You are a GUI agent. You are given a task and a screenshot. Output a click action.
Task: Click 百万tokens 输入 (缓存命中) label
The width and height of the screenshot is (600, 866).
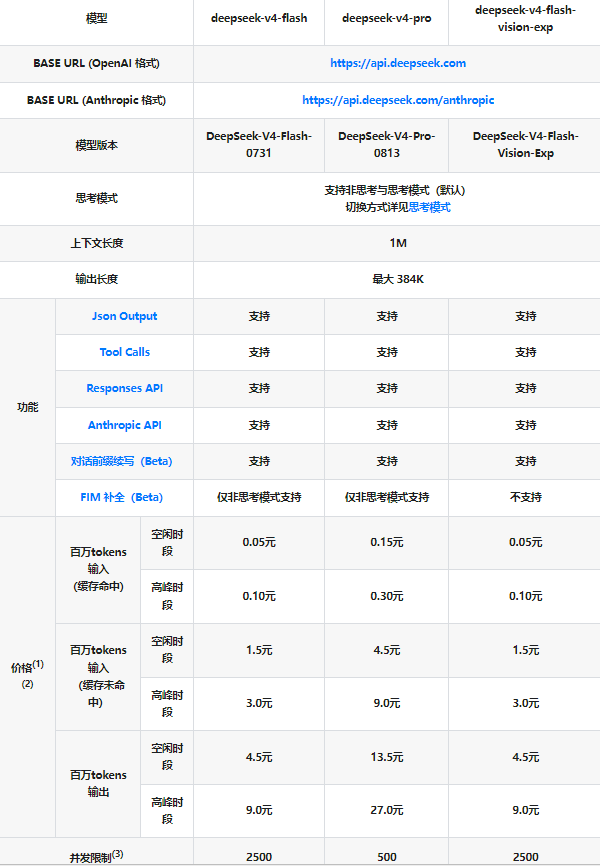[x=98, y=569]
